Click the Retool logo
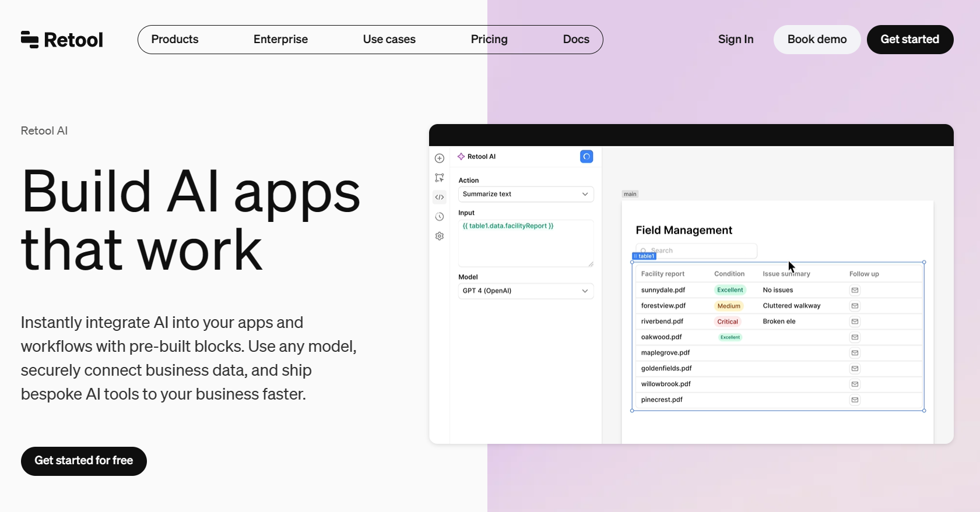980x512 pixels. tap(62, 40)
